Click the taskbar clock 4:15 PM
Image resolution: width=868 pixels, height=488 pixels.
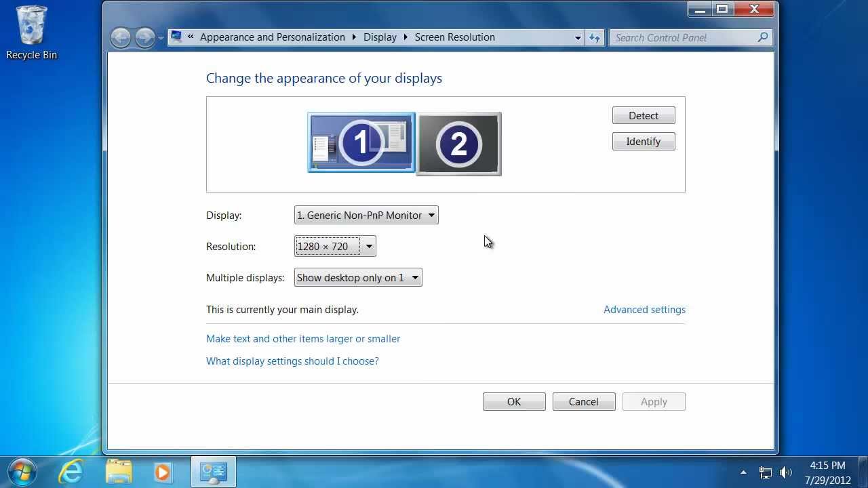828,466
